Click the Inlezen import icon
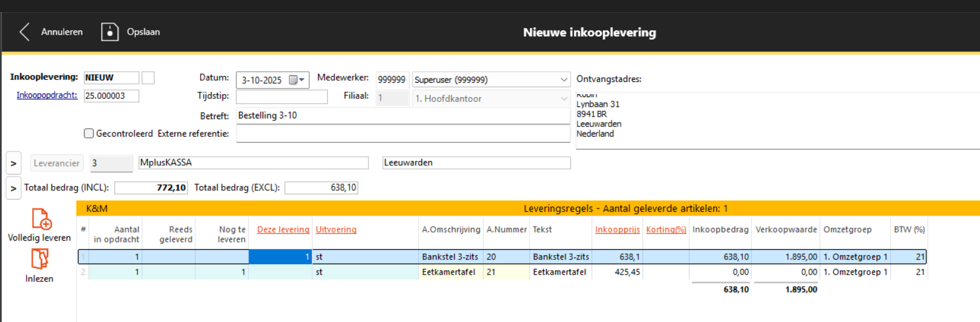 click(x=40, y=259)
